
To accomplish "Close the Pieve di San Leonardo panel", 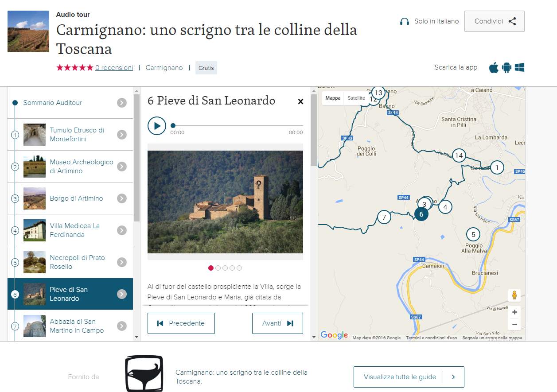I will pos(300,101).
